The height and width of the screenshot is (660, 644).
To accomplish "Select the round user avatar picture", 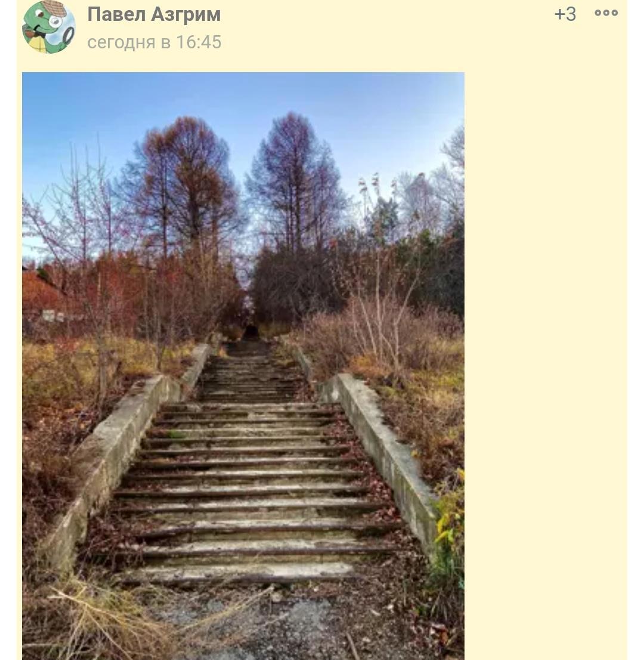I will pos(48,27).
